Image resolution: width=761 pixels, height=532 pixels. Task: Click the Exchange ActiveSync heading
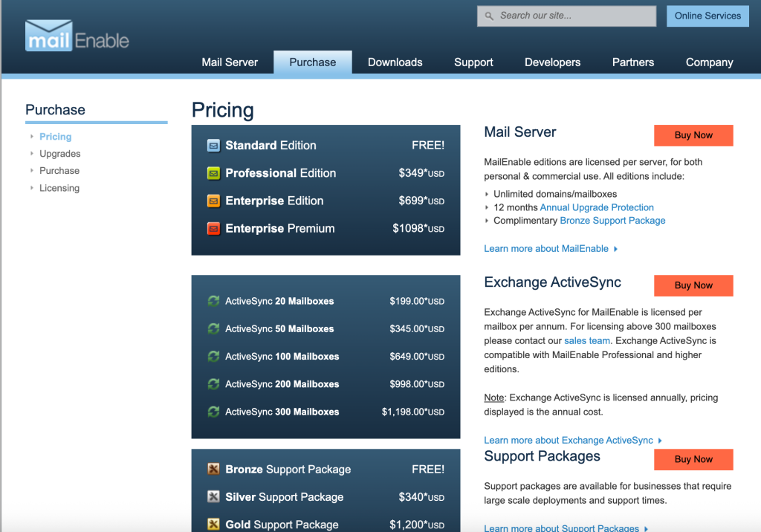[553, 282]
